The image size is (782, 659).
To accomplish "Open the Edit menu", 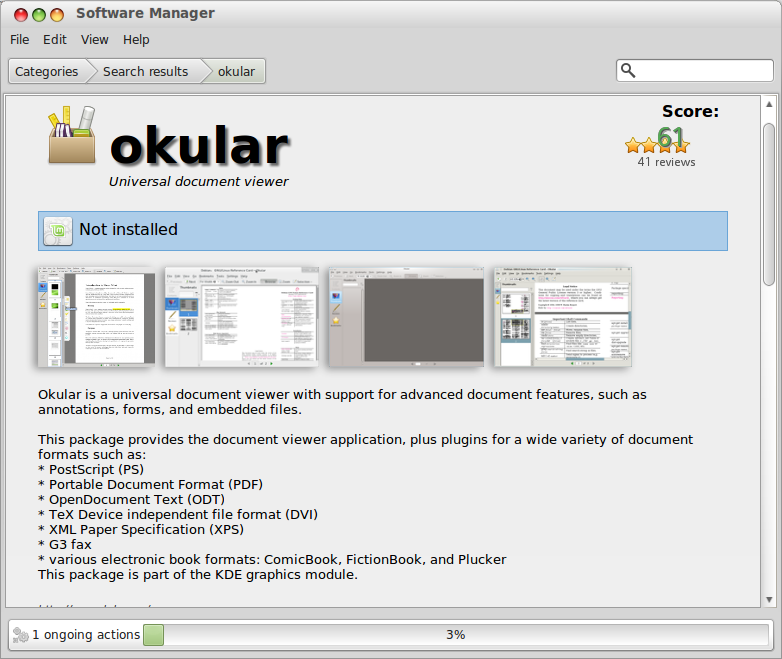I will [54, 39].
